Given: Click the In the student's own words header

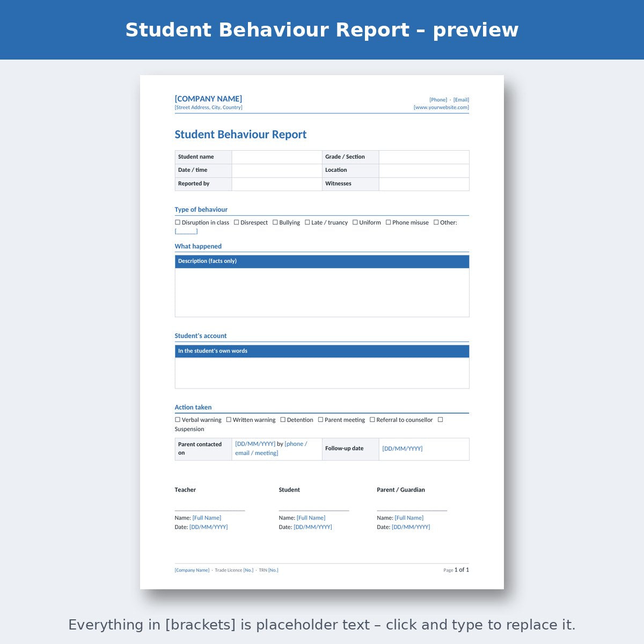Looking at the screenshot, I should (322, 351).
